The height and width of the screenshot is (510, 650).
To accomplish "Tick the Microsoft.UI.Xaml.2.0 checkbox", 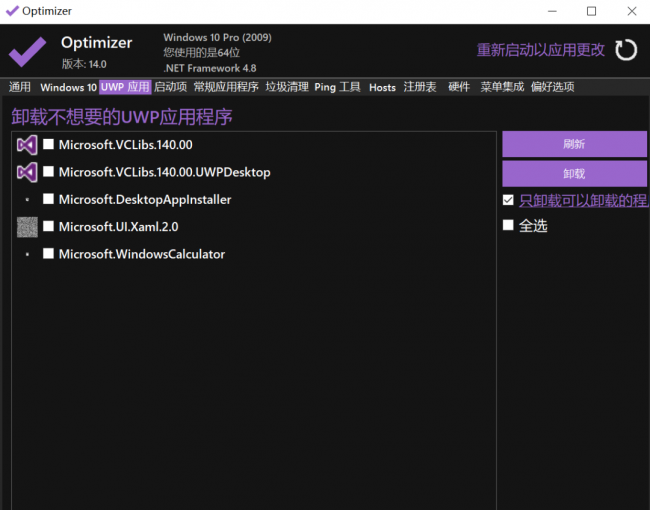I will [x=49, y=226].
